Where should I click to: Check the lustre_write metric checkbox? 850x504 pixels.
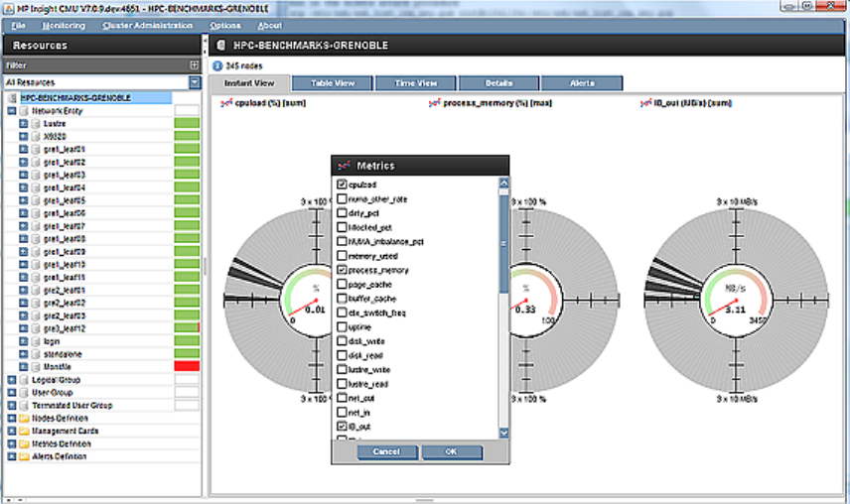coord(343,369)
